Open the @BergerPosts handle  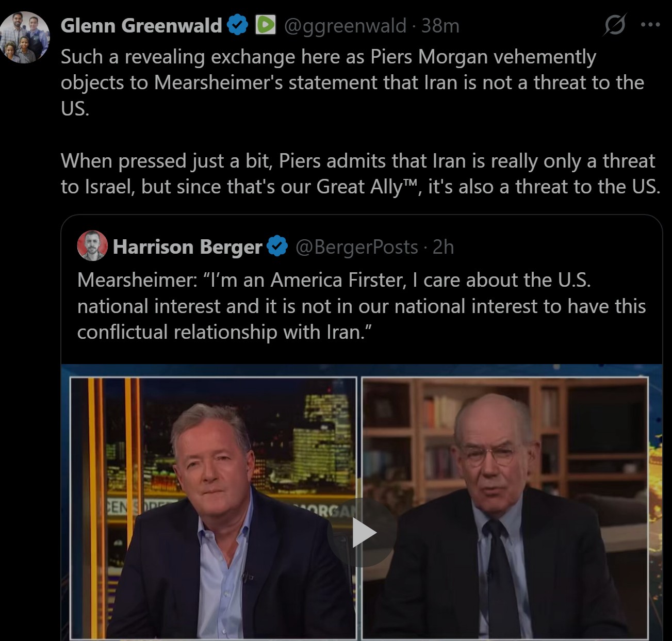(356, 247)
